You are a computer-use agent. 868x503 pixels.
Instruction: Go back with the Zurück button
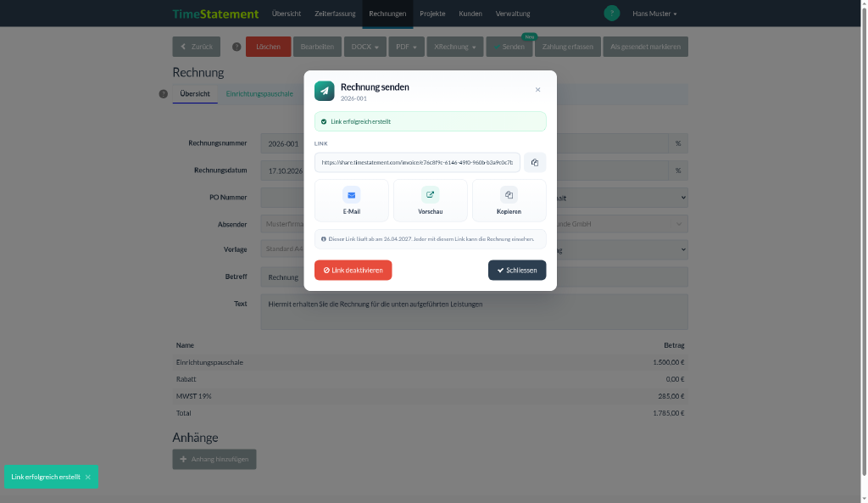(x=197, y=47)
